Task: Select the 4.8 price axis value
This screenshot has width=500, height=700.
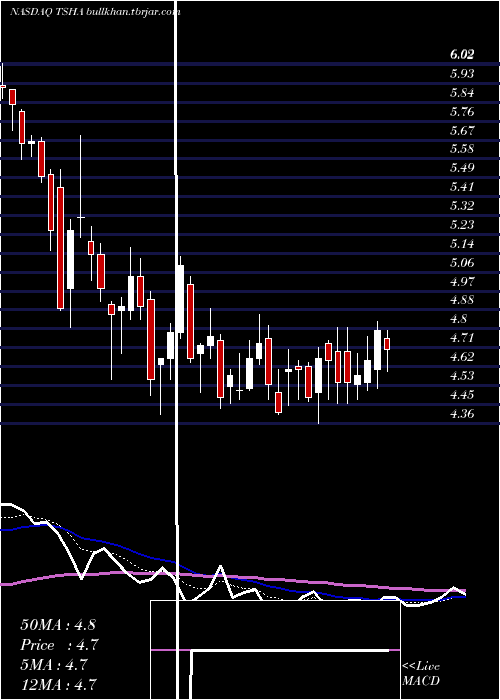Action: 458,319
